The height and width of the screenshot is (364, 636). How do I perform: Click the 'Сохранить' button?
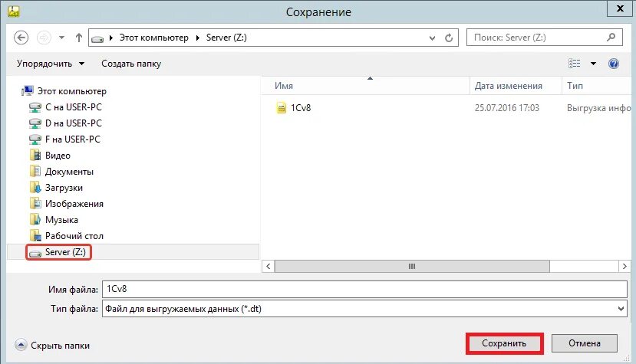[504, 343]
